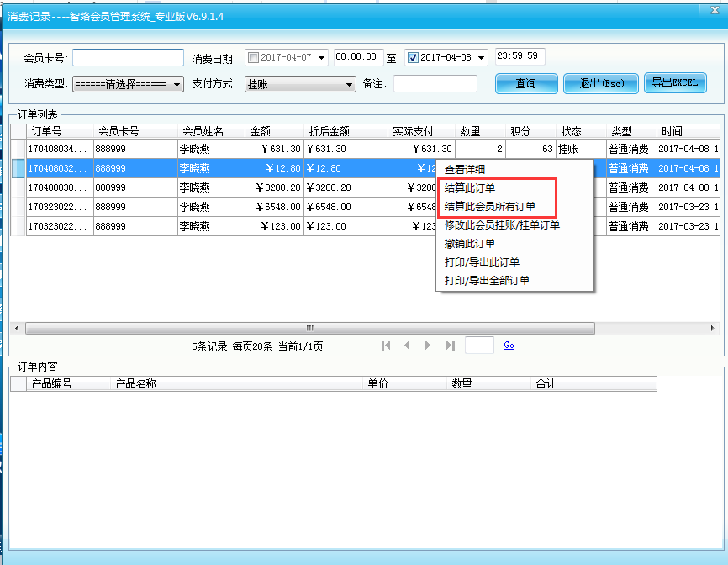
Task: Open the end date calendar dropdown arrow
Action: 481,58
